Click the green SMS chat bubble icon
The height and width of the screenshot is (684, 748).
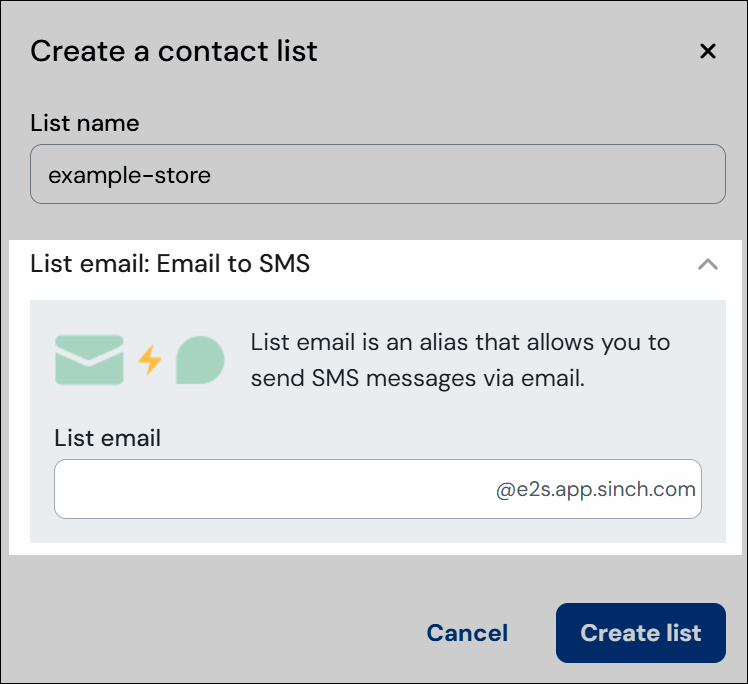click(x=200, y=360)
